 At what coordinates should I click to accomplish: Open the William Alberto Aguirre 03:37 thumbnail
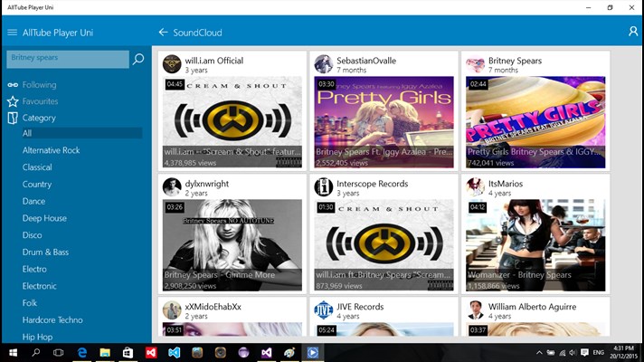(x=535, y=329)
